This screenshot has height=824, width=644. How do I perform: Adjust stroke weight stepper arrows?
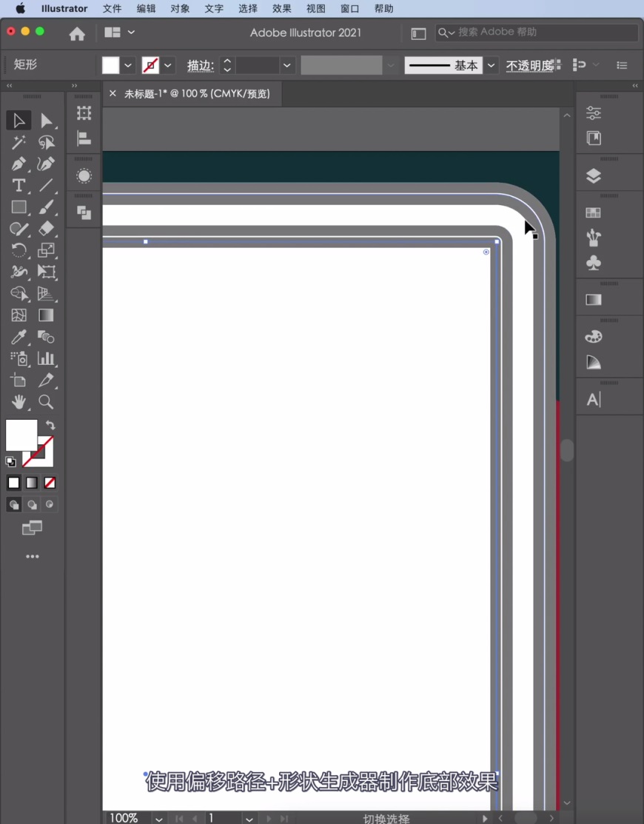[227, 65]
